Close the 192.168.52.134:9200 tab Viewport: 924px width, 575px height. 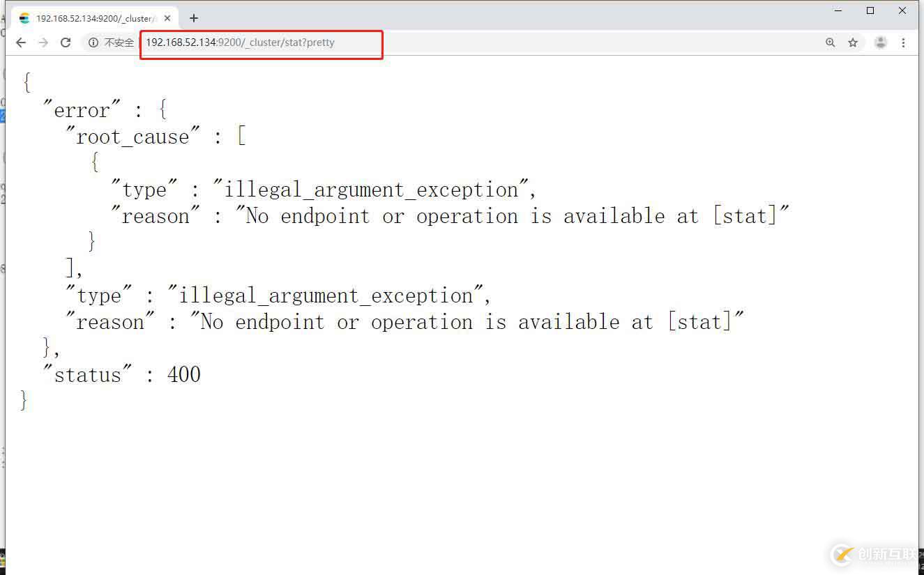pos(167,18)
